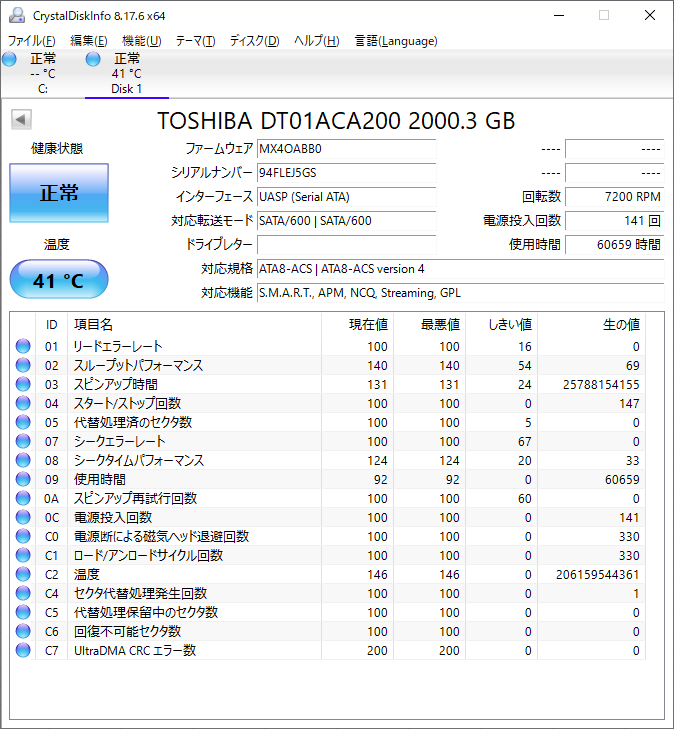
Task: Click status orb for row C0 磁気ヘッド退避回数
Action: point(23,537)
